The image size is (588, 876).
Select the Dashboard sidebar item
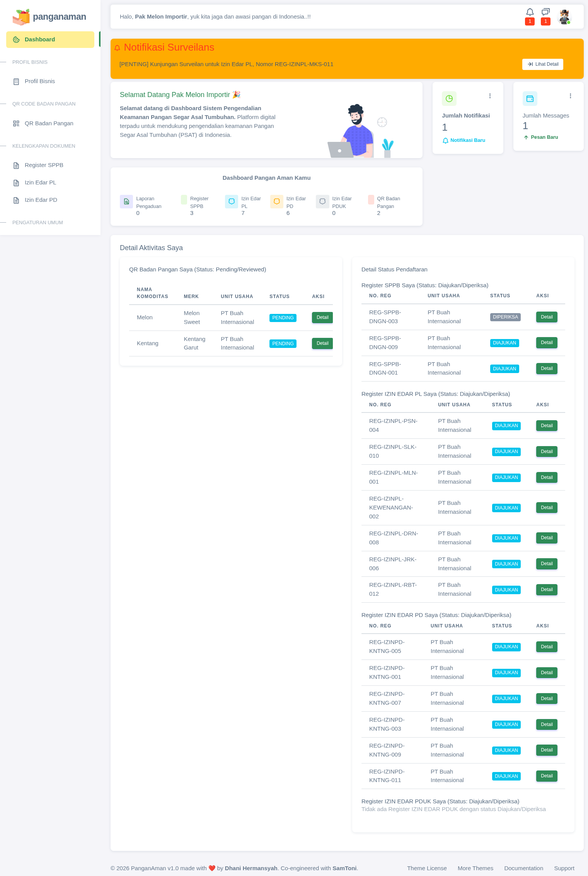pyautogui.click(x=50, y=39)
